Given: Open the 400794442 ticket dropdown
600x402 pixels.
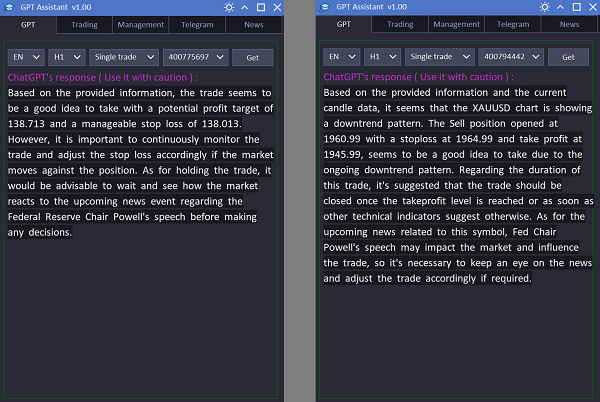Looking at the screenshot, I should pyautogui.click(x=511, y=57).
